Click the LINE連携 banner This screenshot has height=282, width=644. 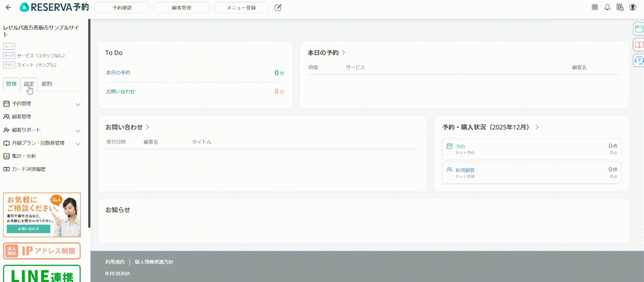(42, 274)
